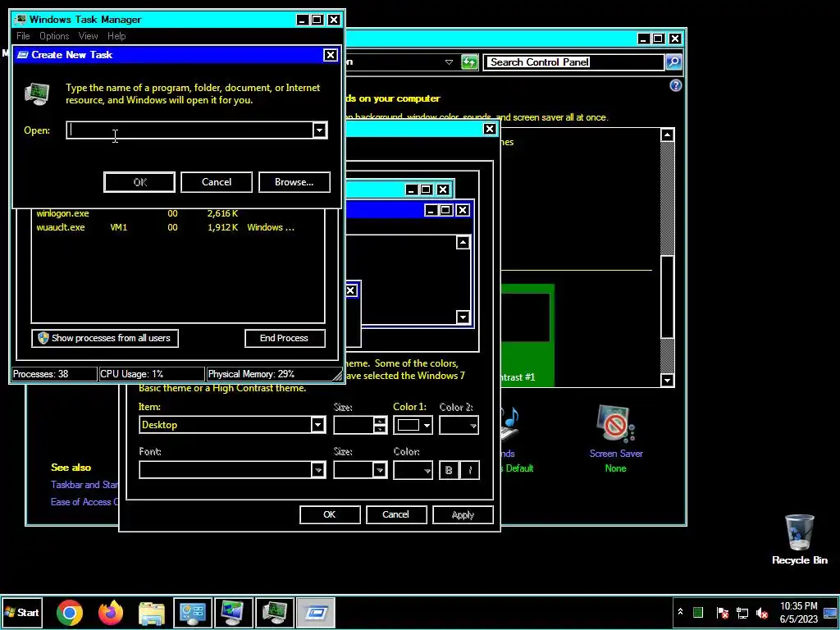Open the Color 2 swatch dropdown
Viewport: 840px width, 630px height.
pyautogui.click(x=459, y=425)
